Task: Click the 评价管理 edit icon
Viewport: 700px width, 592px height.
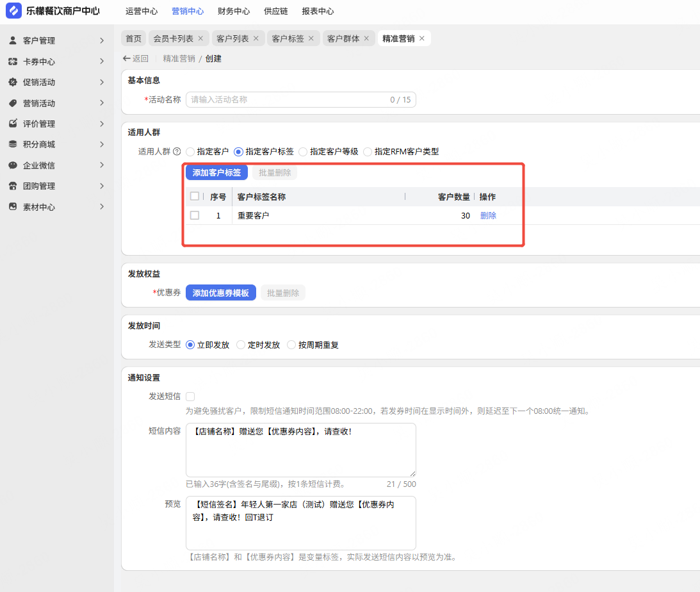Action: [x=13, y=124]
